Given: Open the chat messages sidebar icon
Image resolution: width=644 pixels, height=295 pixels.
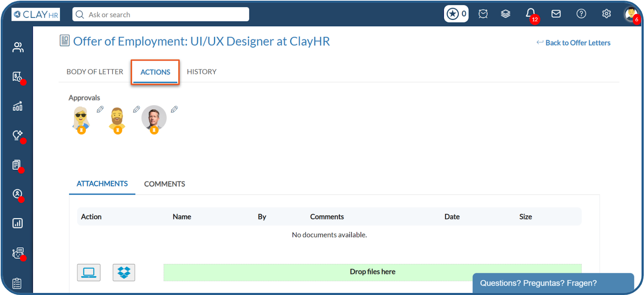Looking at the screenshot, I should [x=18, y=253].
